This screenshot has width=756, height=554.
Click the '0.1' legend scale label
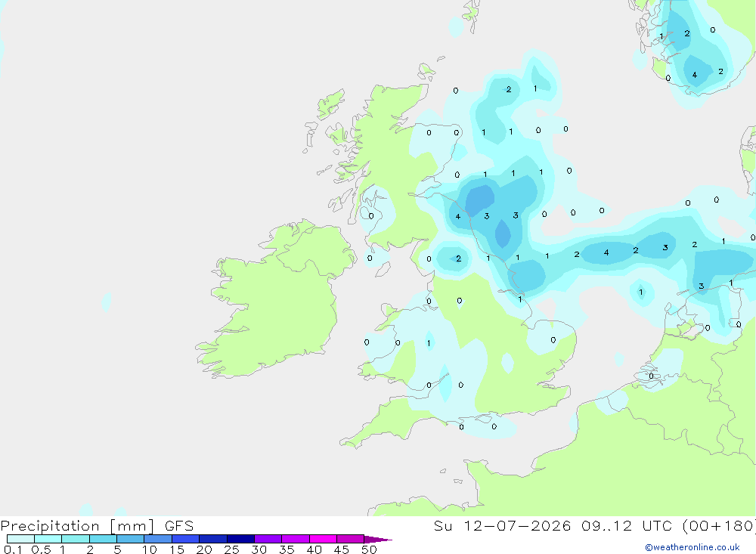coord(13,549)
